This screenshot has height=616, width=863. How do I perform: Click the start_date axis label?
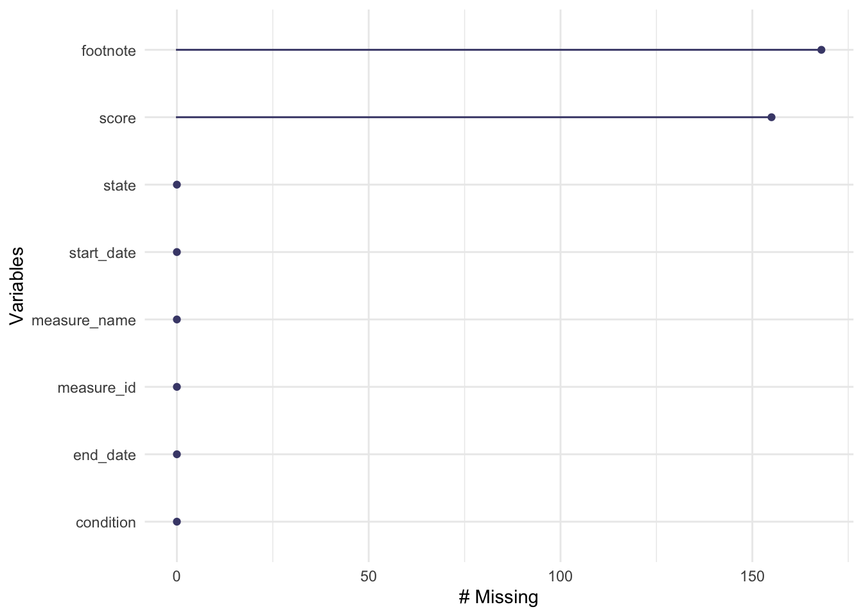[x=102, y=253]
